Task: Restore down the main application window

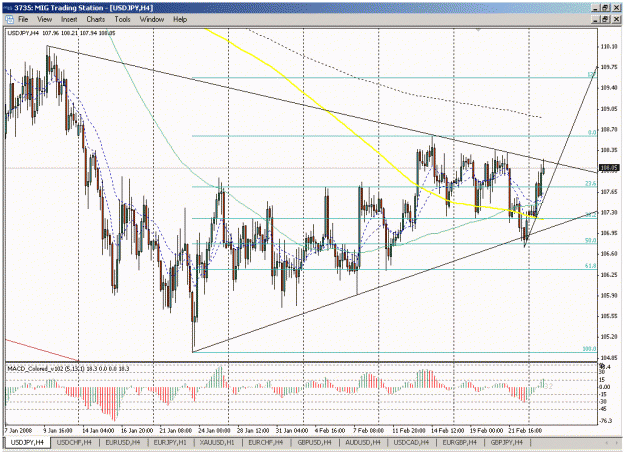Action: (x=605, y=8)
